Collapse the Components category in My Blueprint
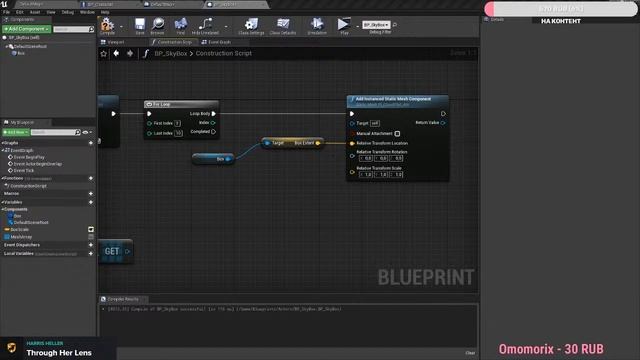This screenshot has height=360, width=640. click(3, 209)
